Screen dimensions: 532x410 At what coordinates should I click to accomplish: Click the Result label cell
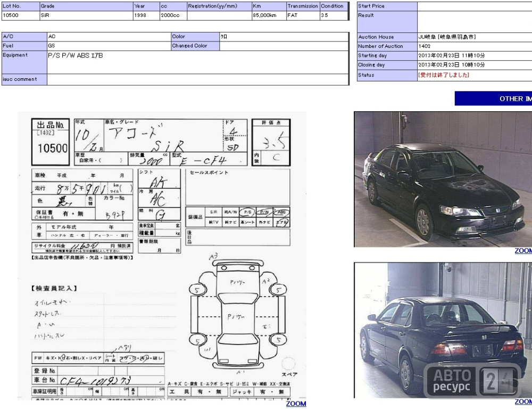[x=387, y=22]
